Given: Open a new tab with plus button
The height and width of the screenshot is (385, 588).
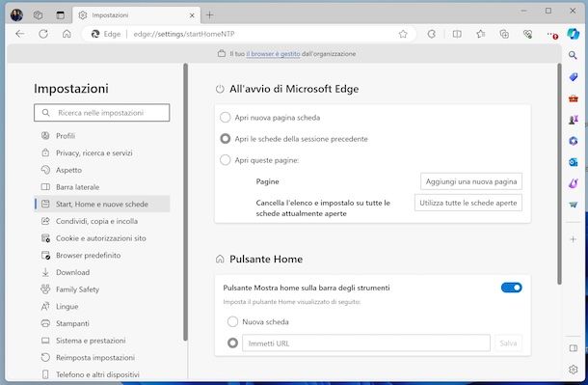Looking at the screenshot, I should pos(209,15).
